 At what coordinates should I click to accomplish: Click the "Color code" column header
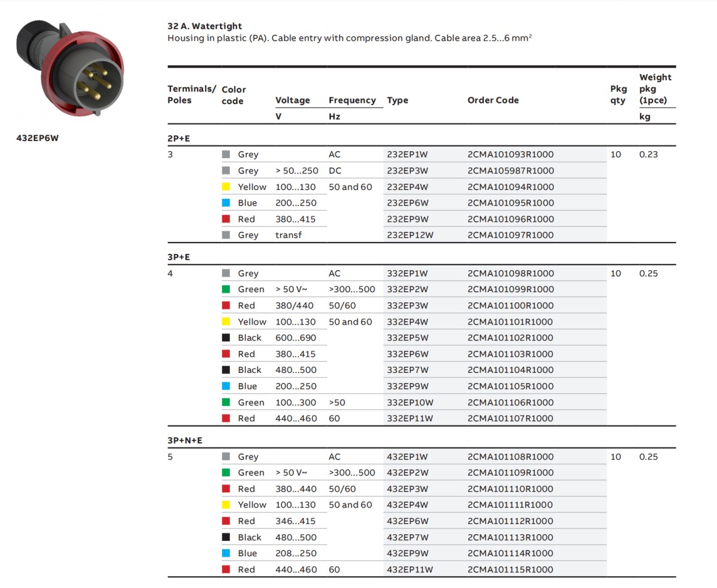coord(234,96)
